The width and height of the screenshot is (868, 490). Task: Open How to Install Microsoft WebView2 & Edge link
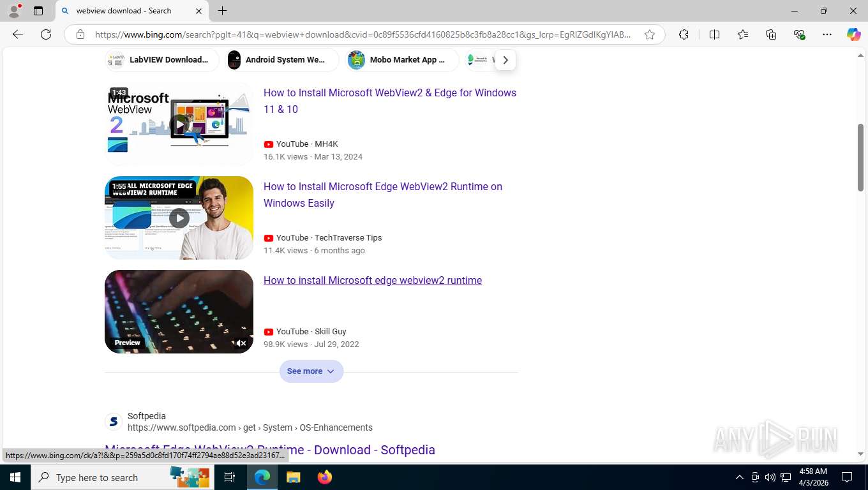coord(390,101)
